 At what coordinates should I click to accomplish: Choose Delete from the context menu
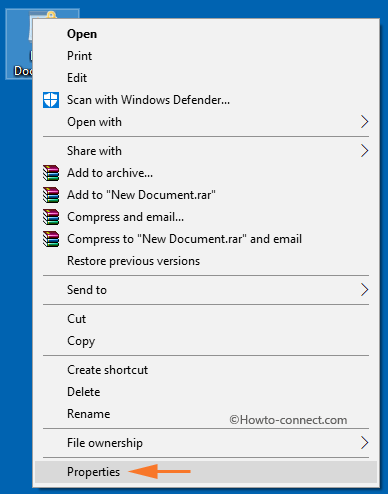(206, 392)
